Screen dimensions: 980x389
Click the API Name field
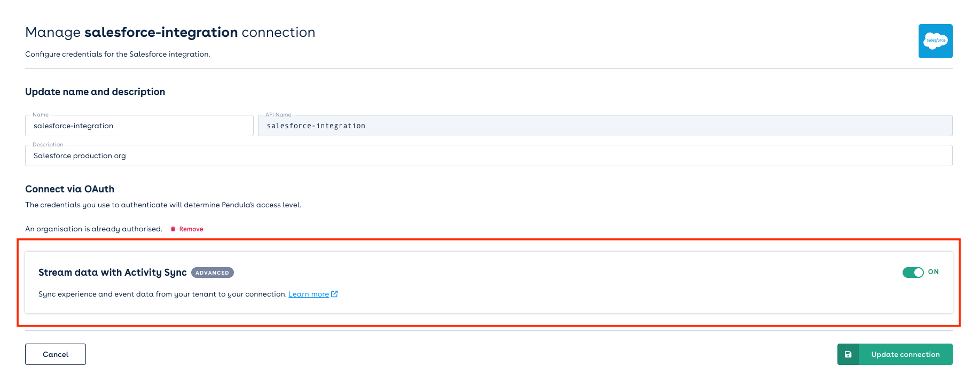(x=605, y=126)
